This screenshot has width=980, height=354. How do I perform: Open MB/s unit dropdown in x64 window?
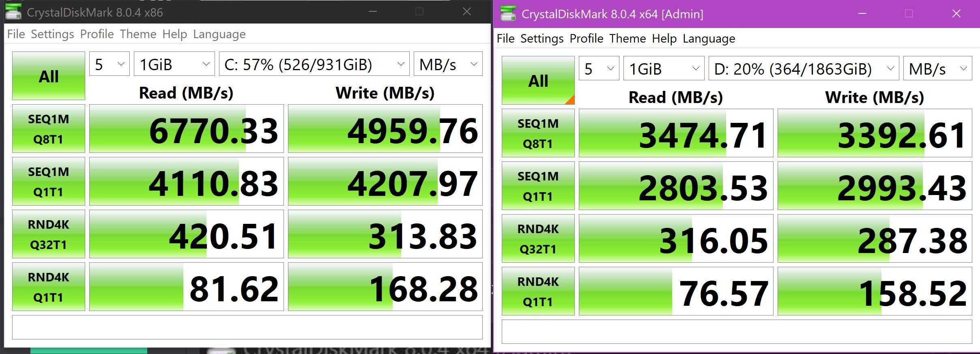coord(937,69)
